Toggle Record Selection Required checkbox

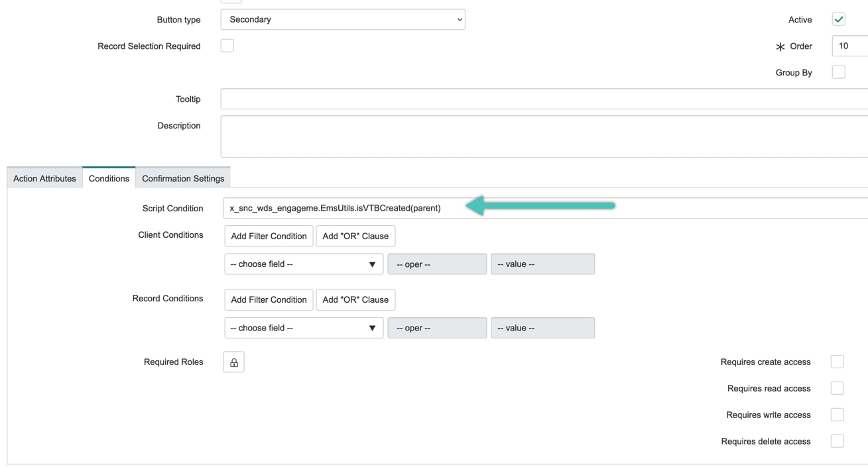coord(227,46)
